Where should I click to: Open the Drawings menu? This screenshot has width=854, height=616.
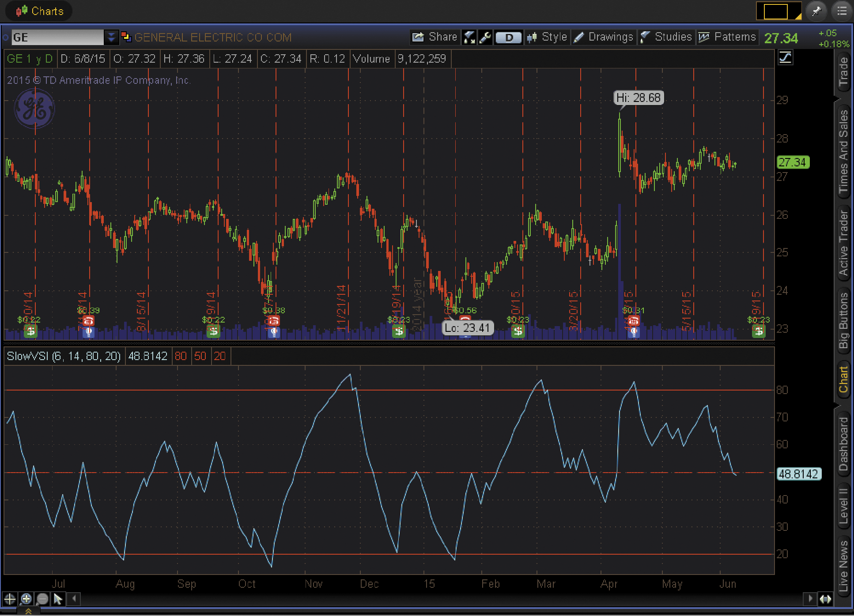[x=604, y=37]
